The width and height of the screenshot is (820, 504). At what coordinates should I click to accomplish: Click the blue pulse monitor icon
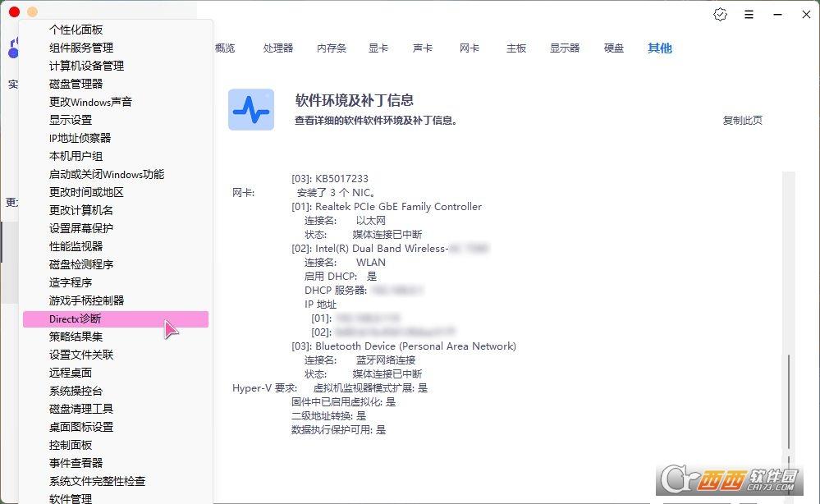251,109
